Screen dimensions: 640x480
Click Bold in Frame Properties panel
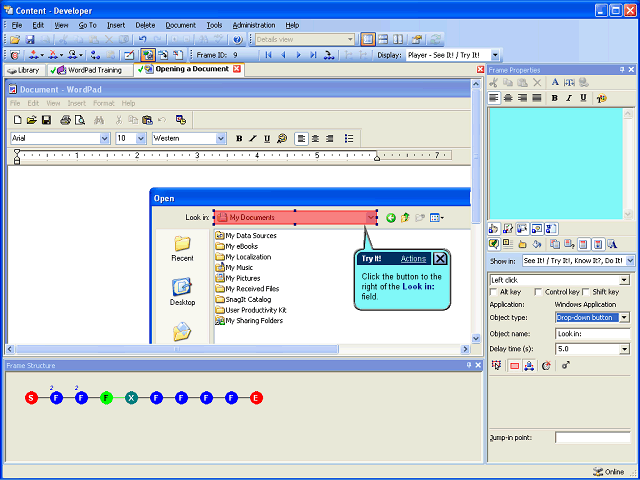[554, 98]
